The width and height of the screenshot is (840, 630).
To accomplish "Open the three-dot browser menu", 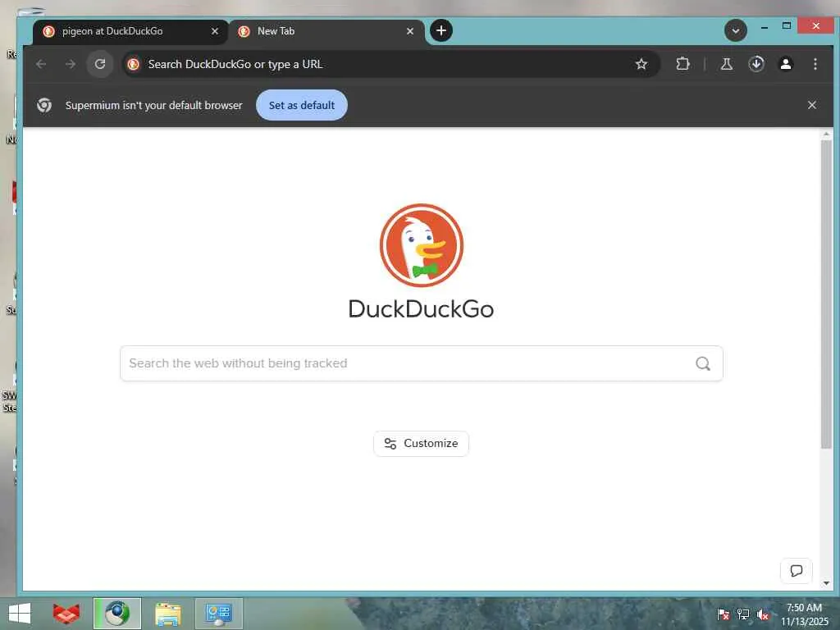I will [x=815, y=64].
